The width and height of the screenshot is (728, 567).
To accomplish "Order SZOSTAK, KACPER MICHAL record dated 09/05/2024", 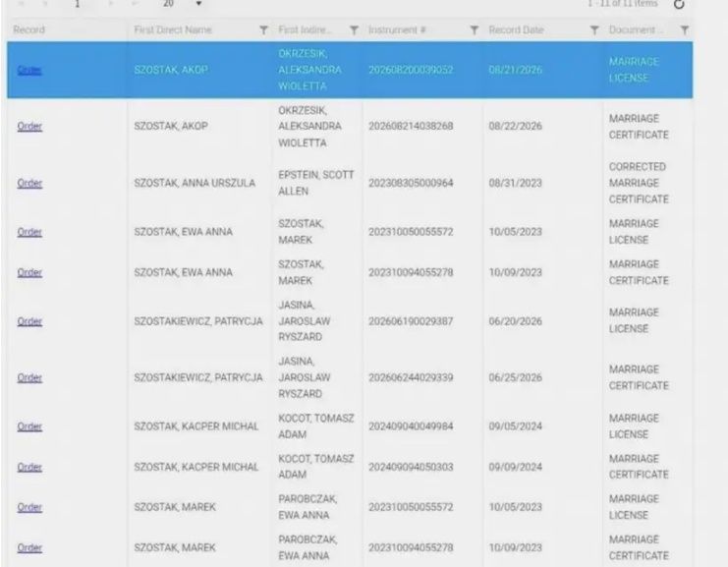I will point(29,426).
